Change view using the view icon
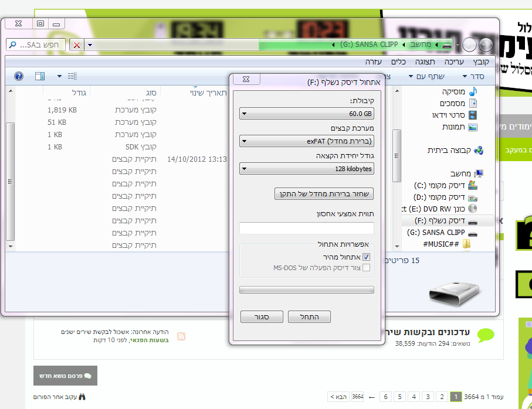The width and height of the screenshot is (532, 409). pyautogui.click(x=72, y=76)
